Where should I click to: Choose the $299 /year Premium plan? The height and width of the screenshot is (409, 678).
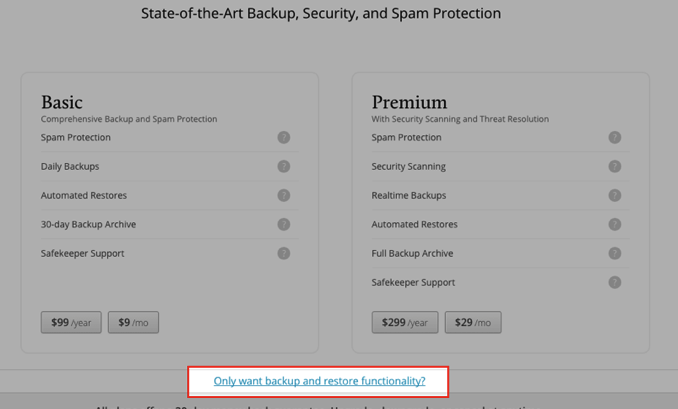click(x=405, y=323)
